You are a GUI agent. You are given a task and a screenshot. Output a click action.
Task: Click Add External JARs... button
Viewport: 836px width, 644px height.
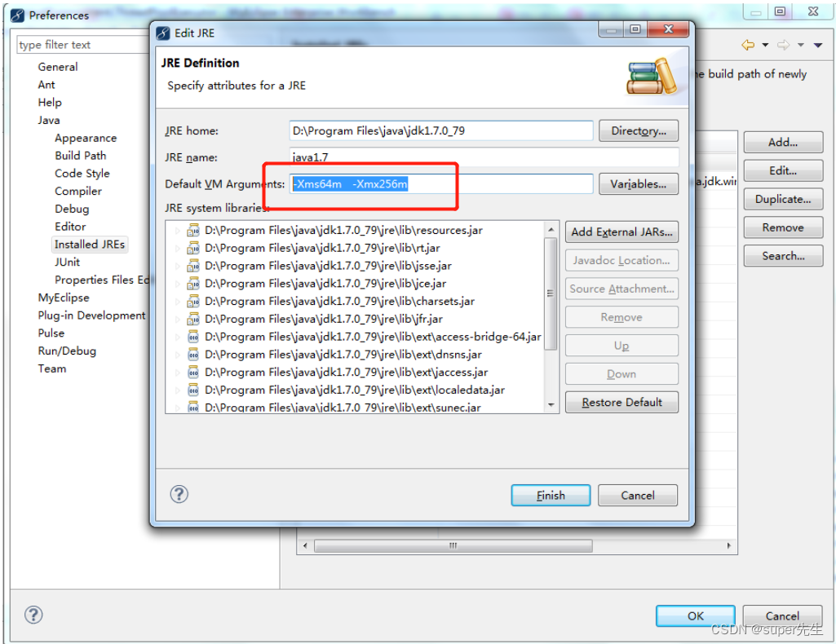click(x=621, y=232)
